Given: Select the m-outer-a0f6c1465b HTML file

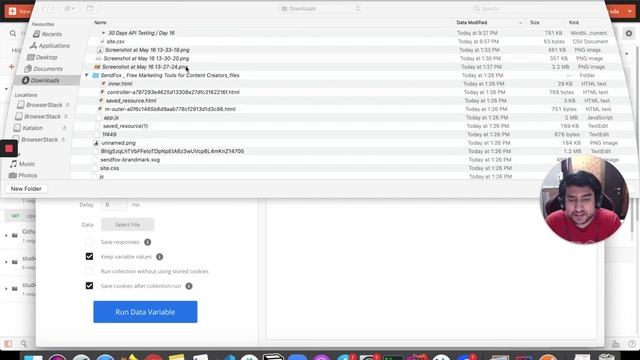Looking at the screenshot, I should [x=170, y=109].
